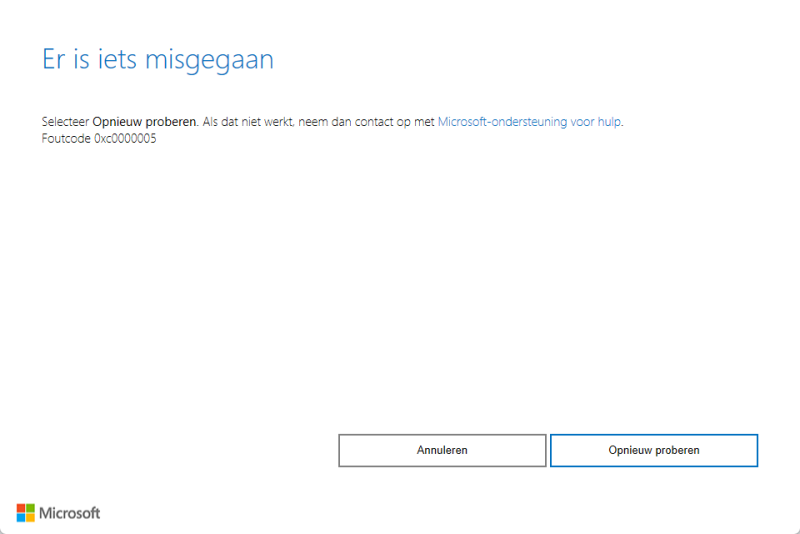Click the bold Opnieuw proberen text in instructions

[x=144, y=121]
